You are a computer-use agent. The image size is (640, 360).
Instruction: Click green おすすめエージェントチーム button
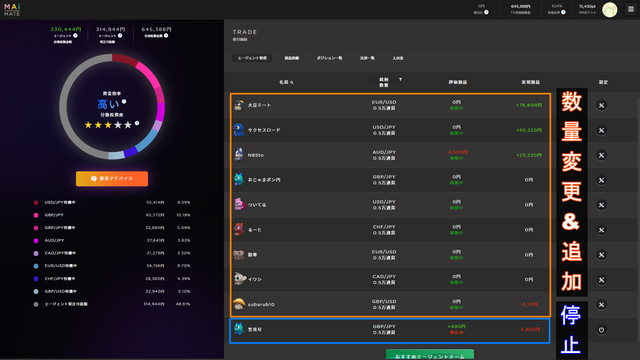(430, 355)
